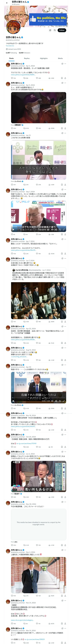72x644 pixels.
Task: Click the Translate bio link
Action: click(x=10, y=46)
